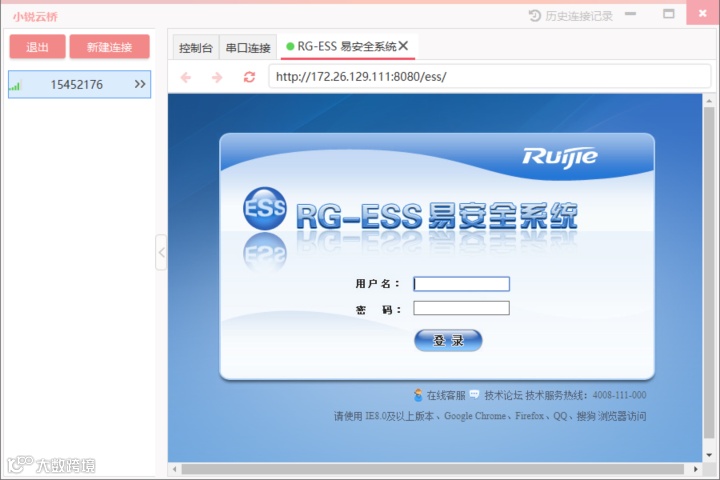This screenshot has width=720, height=480.
Task: Click the 在线客服 person icon
Action: (x=418, y=395)
